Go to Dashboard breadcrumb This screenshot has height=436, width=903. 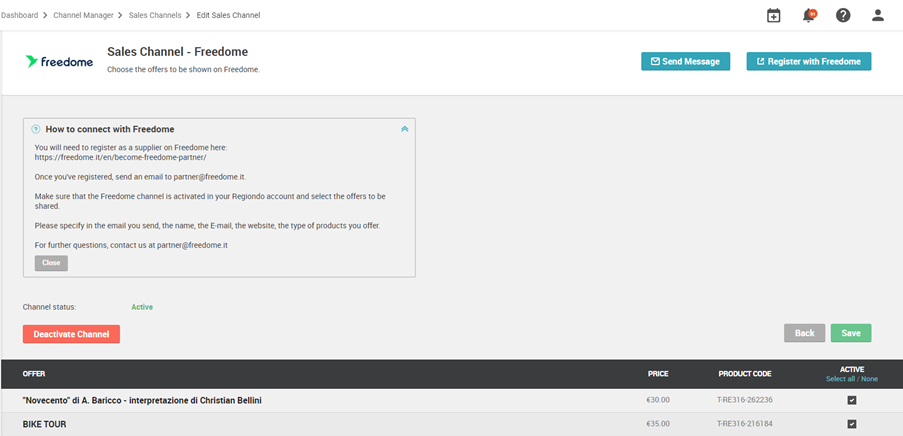coord(20,16)
